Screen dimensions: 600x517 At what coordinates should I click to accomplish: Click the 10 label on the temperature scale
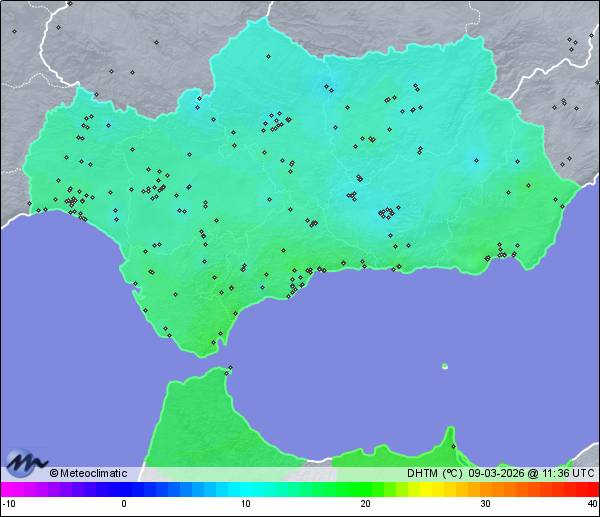coord(245,504)
